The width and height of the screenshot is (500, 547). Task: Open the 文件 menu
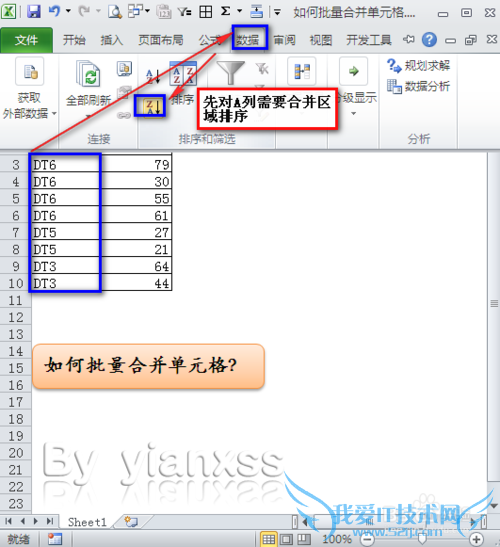coord(27,40)
